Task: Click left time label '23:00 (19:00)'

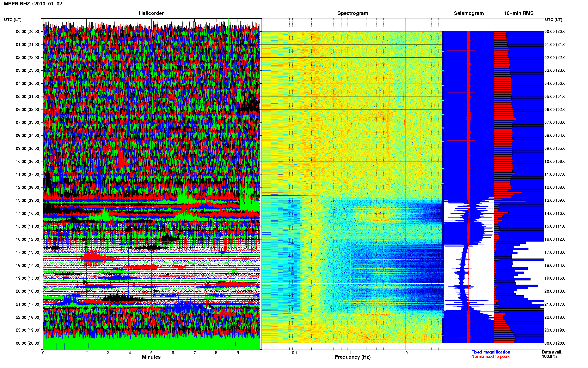Action: (28, 330)
